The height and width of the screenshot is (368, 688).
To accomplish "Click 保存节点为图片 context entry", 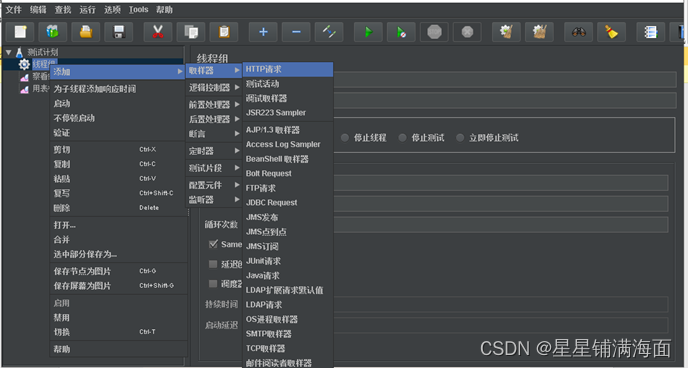I will (118, 271).
